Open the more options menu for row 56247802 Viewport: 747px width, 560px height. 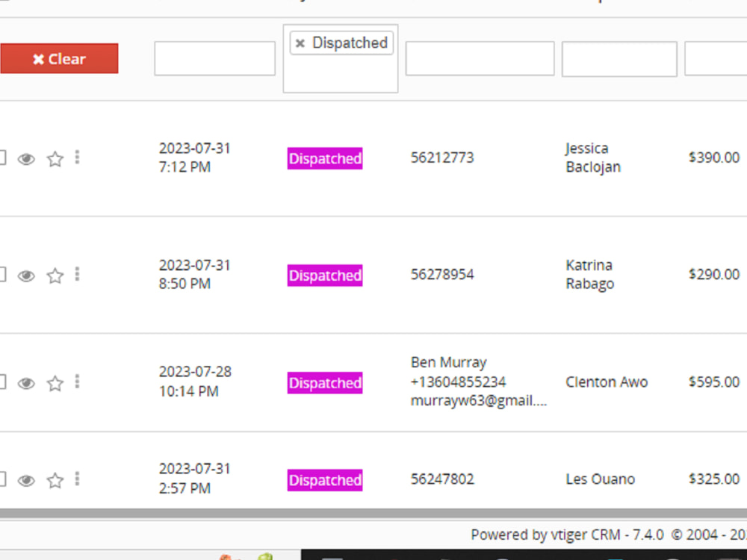77,479
